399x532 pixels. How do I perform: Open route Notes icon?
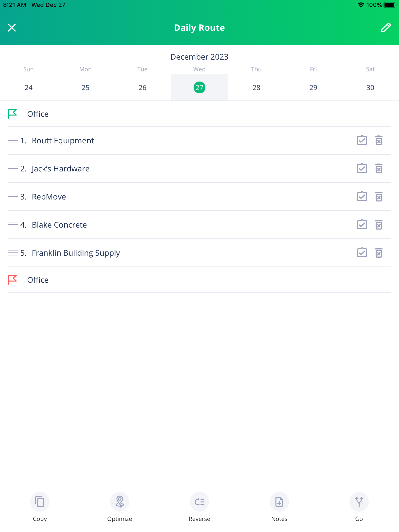(279, 501)
